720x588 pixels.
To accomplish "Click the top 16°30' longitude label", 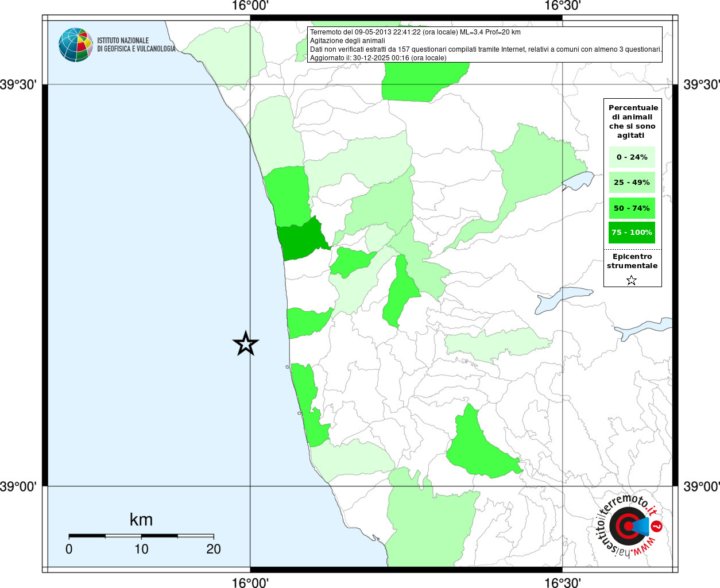I will [x=562, y=6].
